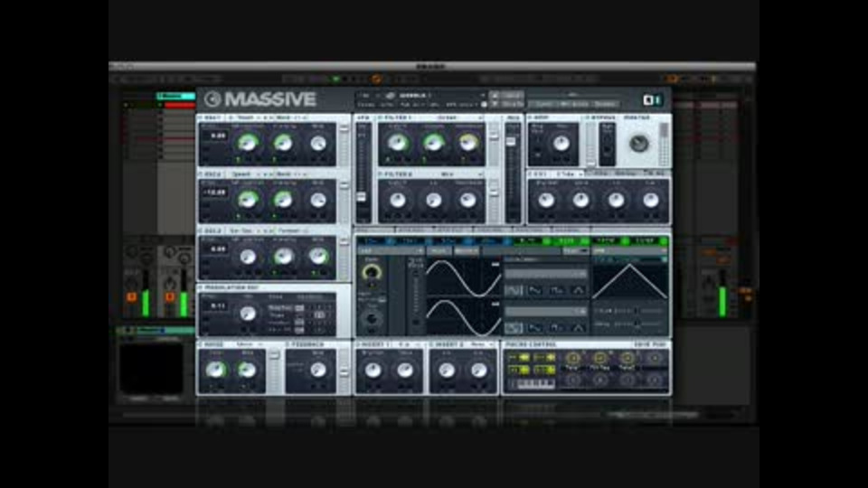Open the OSC center page tab
Image resolution: width=868 pixels, height=488 pixels.
374,229
